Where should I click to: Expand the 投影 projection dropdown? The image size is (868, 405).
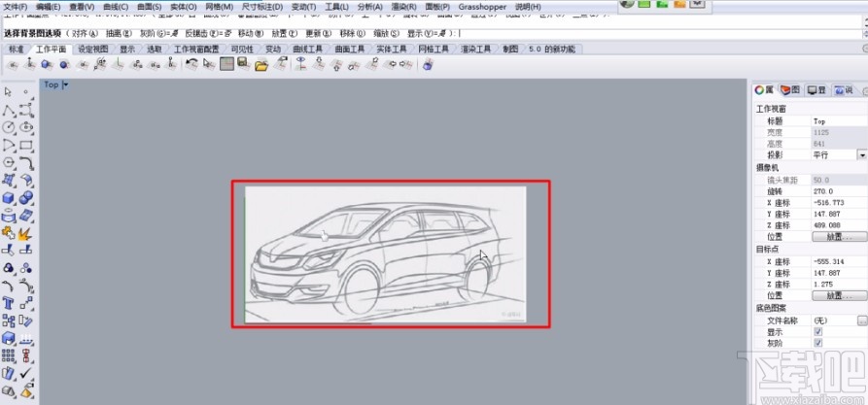[x=861, y=154]
